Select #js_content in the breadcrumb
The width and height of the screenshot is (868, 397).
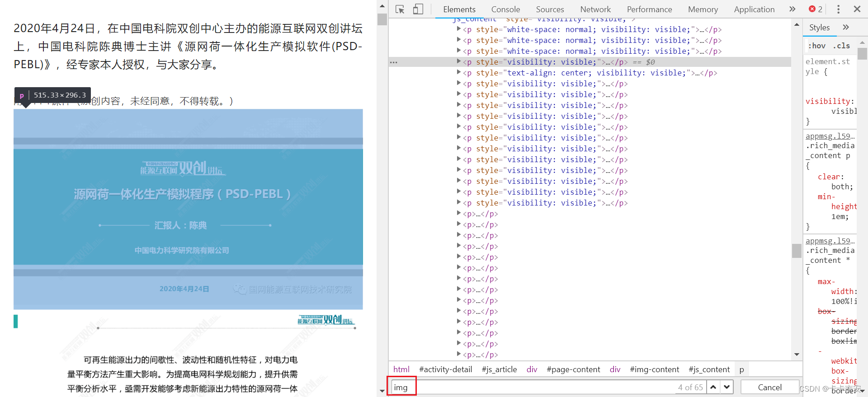(709, 369)
